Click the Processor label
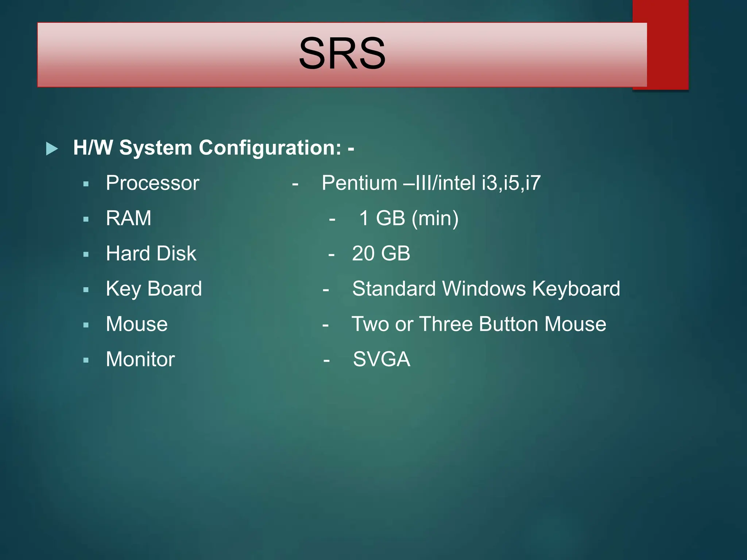The image size is (747, 560). point(152,183)
